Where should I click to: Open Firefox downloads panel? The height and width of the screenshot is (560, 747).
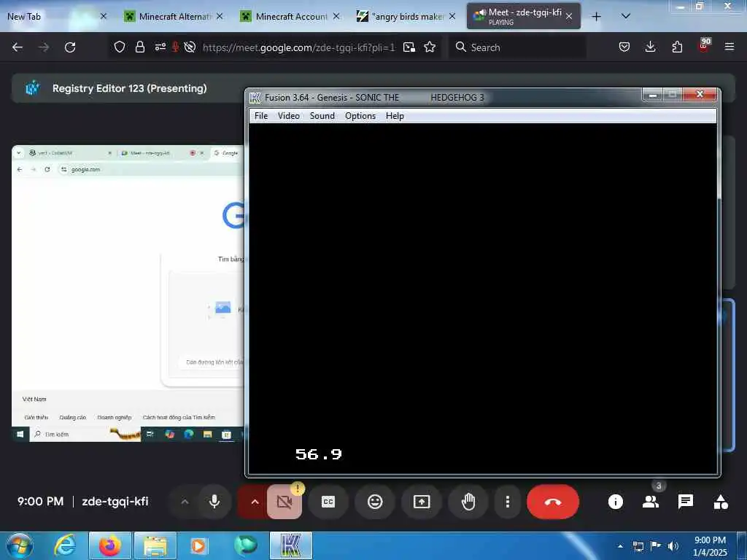coord(650,47)
